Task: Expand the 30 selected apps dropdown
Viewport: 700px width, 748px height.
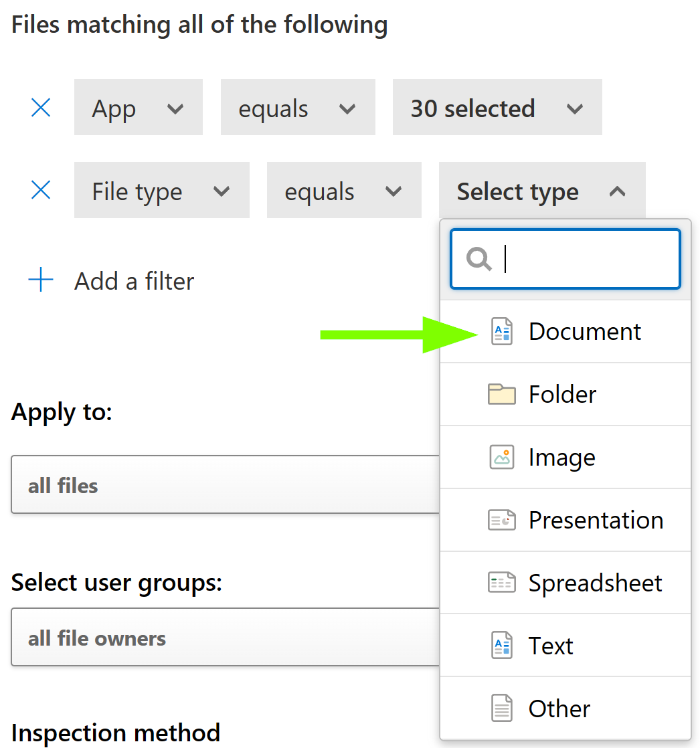Action: (497, 108)
